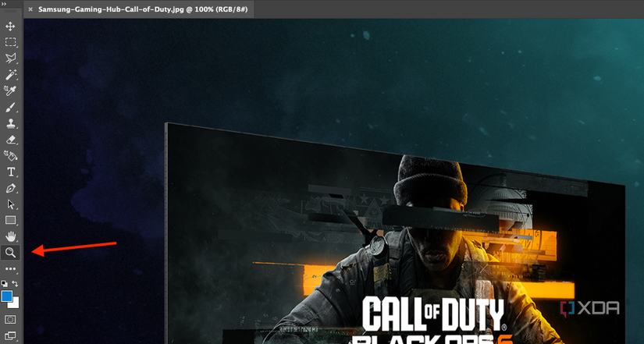Pick the Eyedropper tool
The width and height of the screenshot is (644, 344).
click(x=10, y=90)
